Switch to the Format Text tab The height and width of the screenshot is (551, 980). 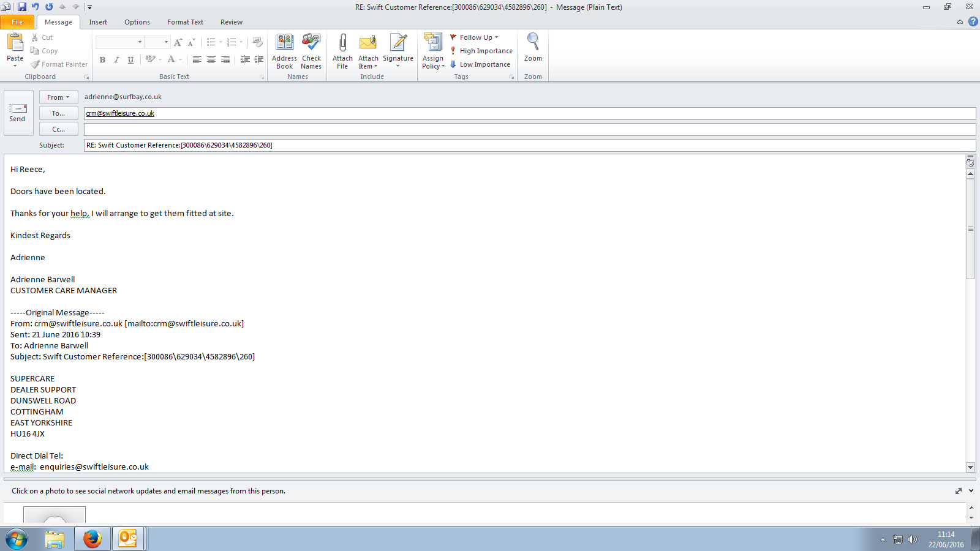tap(185, 22)
